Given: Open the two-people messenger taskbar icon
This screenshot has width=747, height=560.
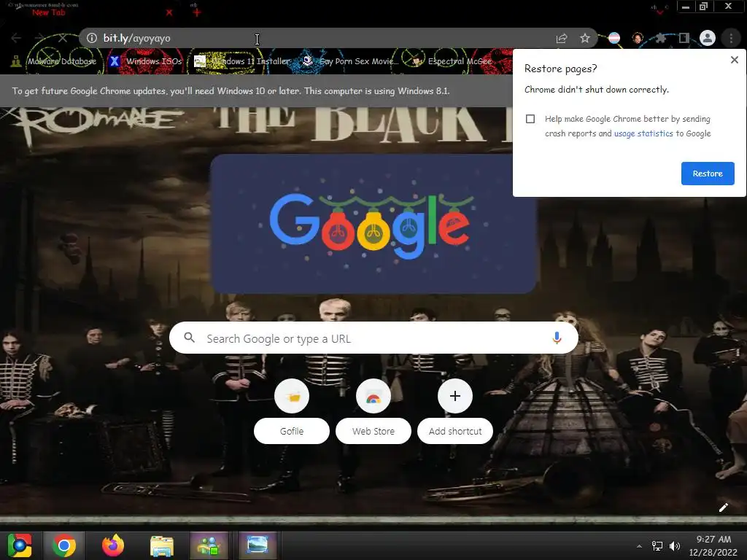Looking at the screenshot, I should (209, 545).
